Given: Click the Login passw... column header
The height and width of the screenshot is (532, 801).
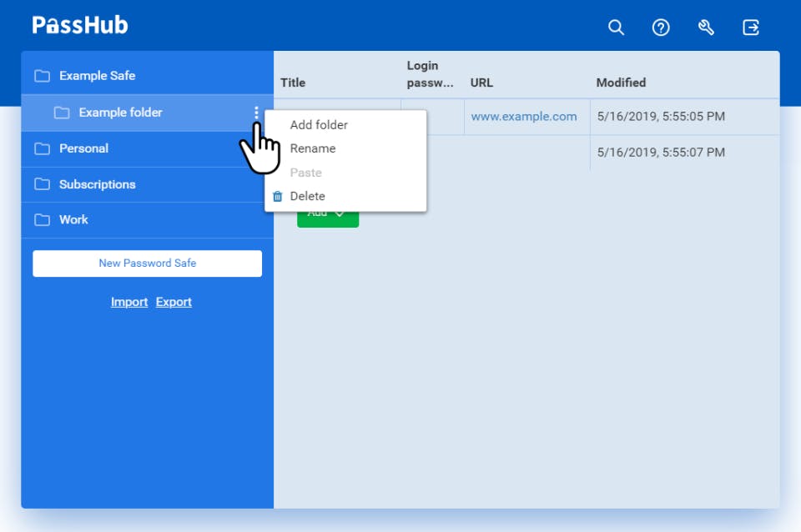Looking at the screenshot, I should (x=430, y=74).
